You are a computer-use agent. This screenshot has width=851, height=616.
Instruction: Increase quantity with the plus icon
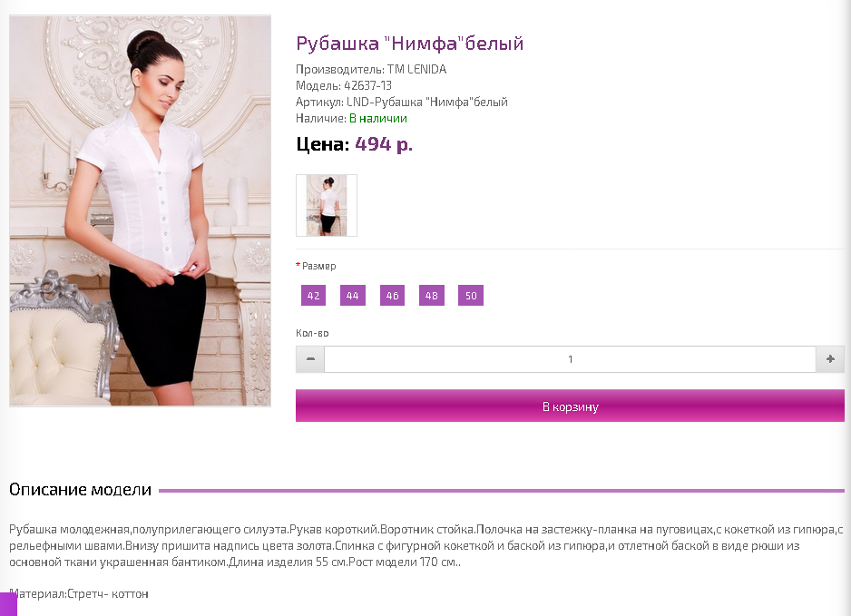pyautogui.click(x=830, y=359)
